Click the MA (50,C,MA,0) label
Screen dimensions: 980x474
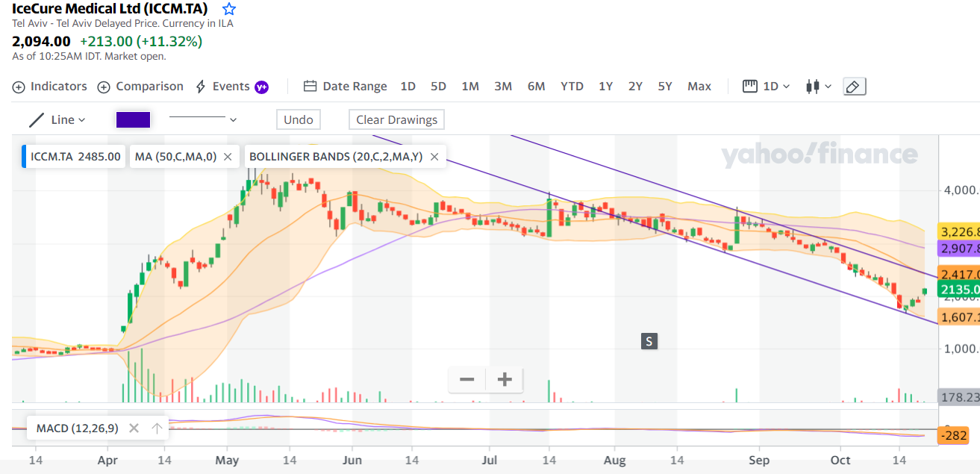175,157
